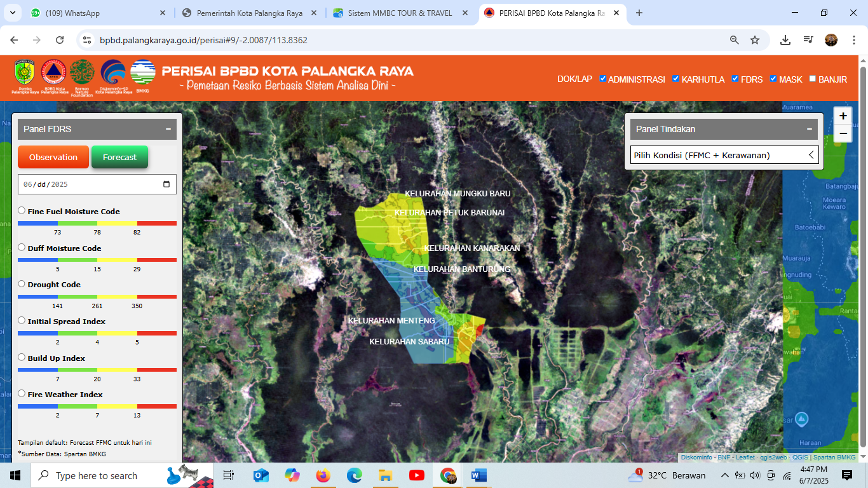Enable the BANJIR layer checkbox
The width and height of the screenshot is (868, 488).
[x=813, y=79]
